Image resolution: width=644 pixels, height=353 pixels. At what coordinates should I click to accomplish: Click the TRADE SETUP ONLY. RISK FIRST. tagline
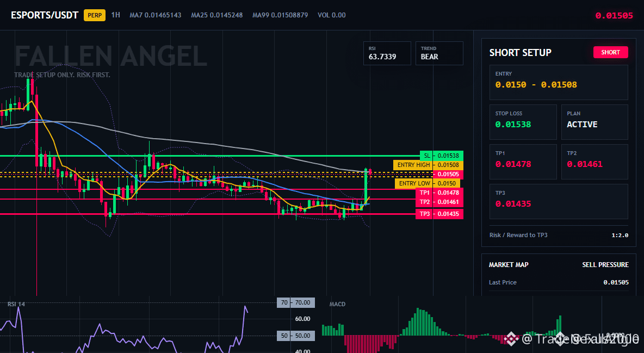point(62,75)
